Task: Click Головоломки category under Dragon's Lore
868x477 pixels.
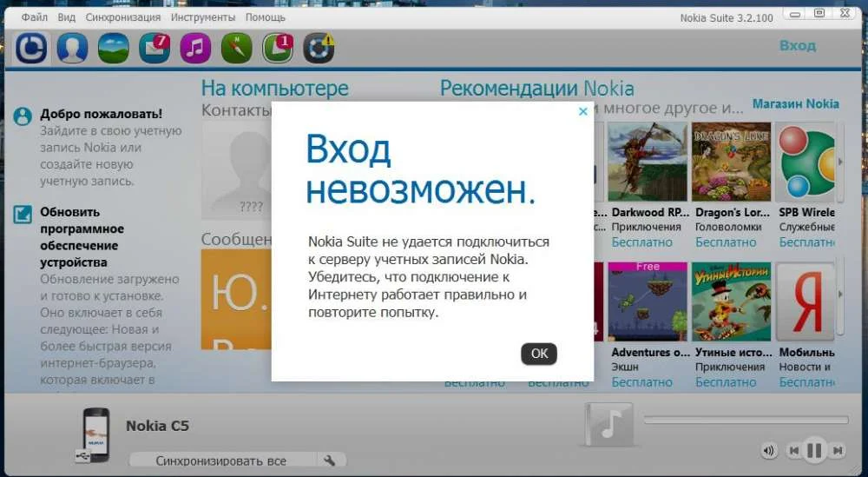Action: (x=728, y=227)
